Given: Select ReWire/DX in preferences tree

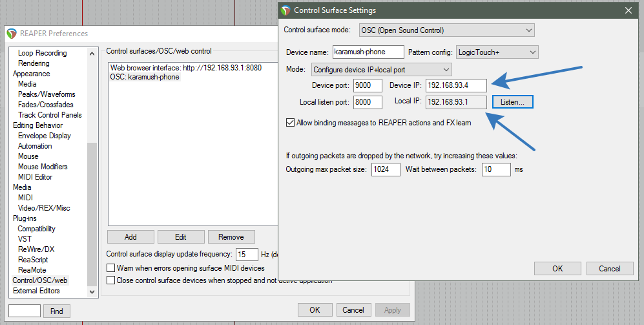Looking at the screenshot, I should click(36, 249).
